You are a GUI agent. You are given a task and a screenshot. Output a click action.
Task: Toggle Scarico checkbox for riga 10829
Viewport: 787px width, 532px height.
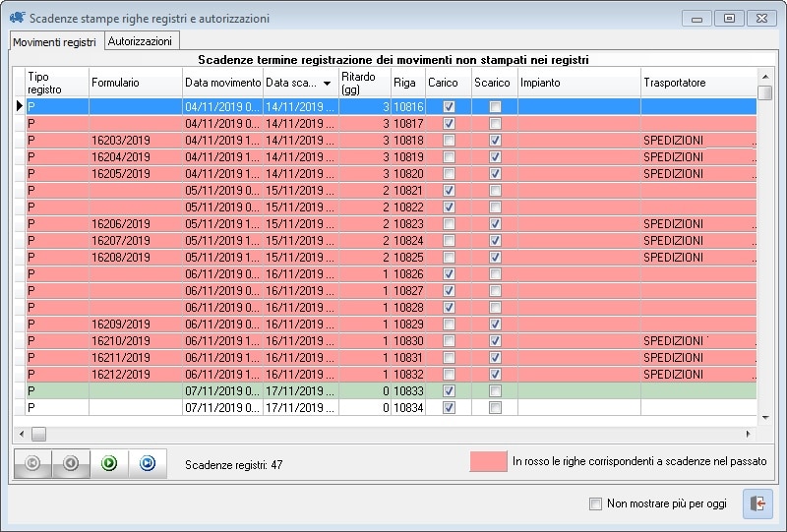click(x=495, y=325)
